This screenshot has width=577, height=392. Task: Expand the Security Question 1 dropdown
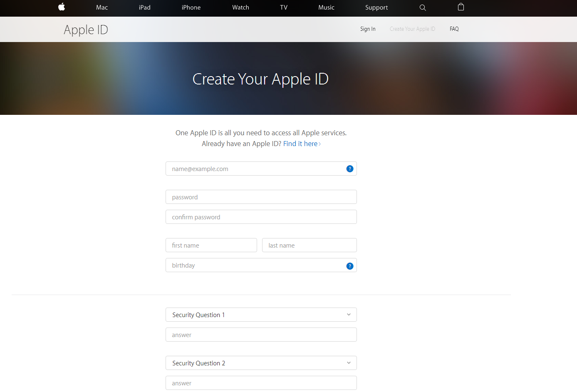[x=261, y=315]
